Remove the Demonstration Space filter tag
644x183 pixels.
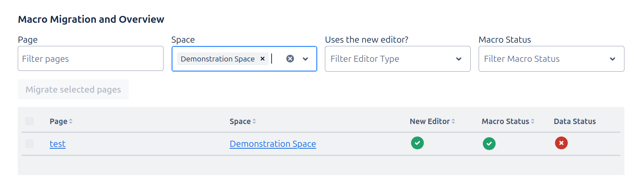[x=263, y=59]
